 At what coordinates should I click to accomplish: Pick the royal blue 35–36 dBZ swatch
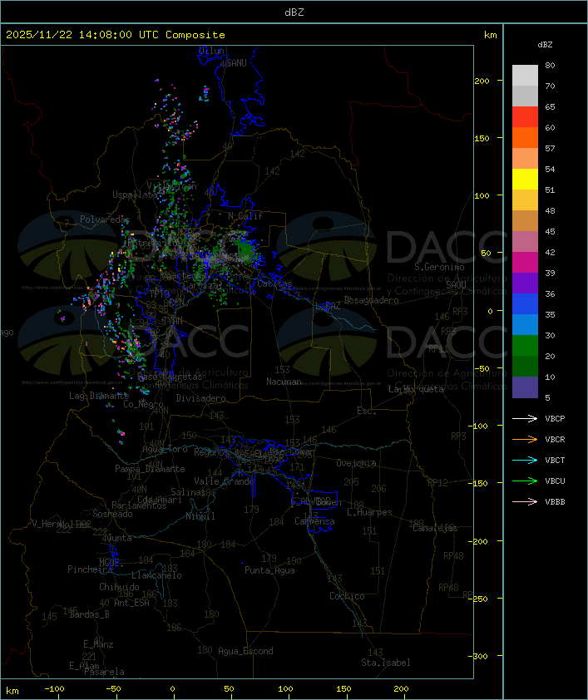pyautogui.click(x=525, y=303)
